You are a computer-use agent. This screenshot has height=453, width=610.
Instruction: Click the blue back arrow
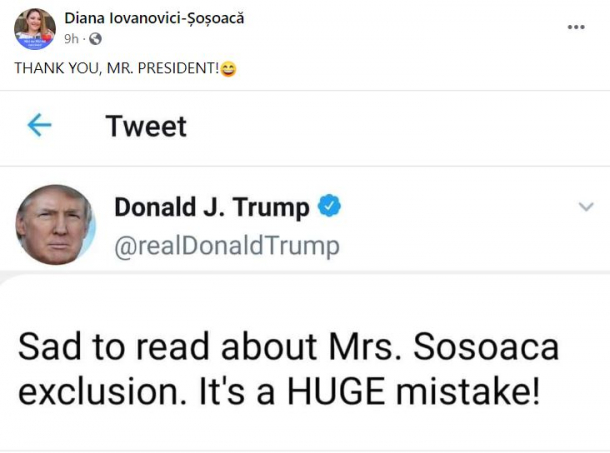click(x=39, y=125)
